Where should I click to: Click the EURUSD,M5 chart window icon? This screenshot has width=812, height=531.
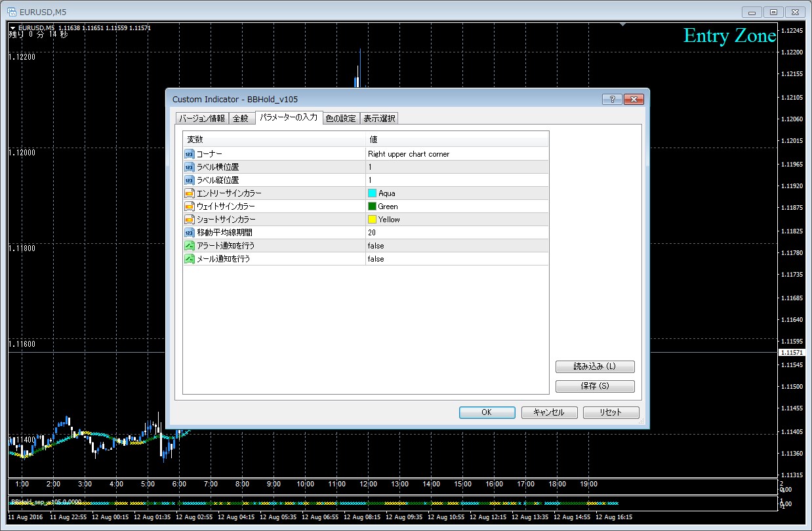click(x=12, y=12)
